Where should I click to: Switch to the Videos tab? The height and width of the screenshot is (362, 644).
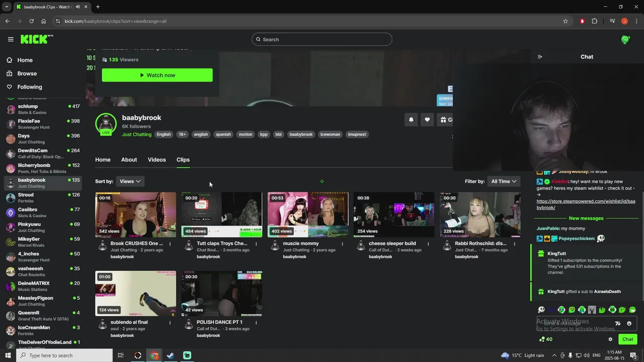click(x=156, y=159)
